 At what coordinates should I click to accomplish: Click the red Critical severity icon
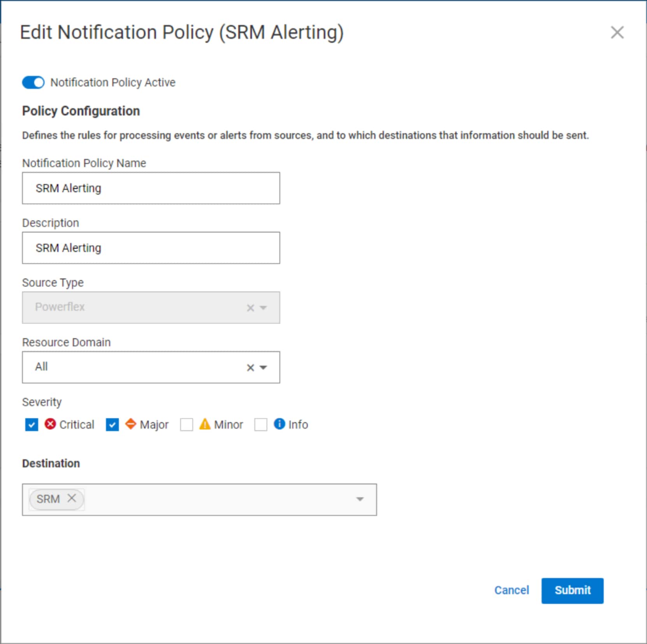50,424
